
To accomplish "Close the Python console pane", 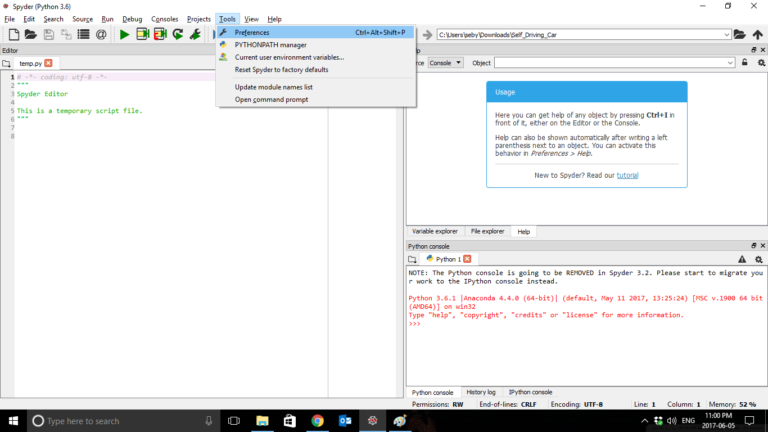I will click(763, 246).
